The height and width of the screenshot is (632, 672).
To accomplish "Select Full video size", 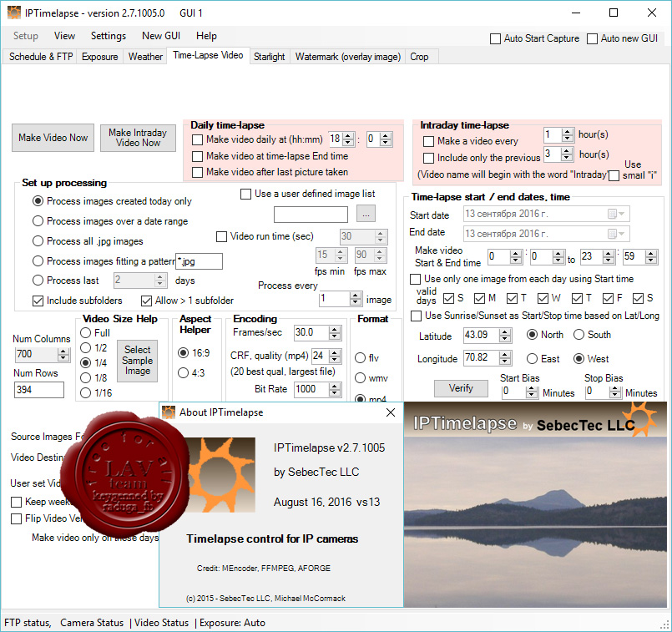I will [86, 333].
